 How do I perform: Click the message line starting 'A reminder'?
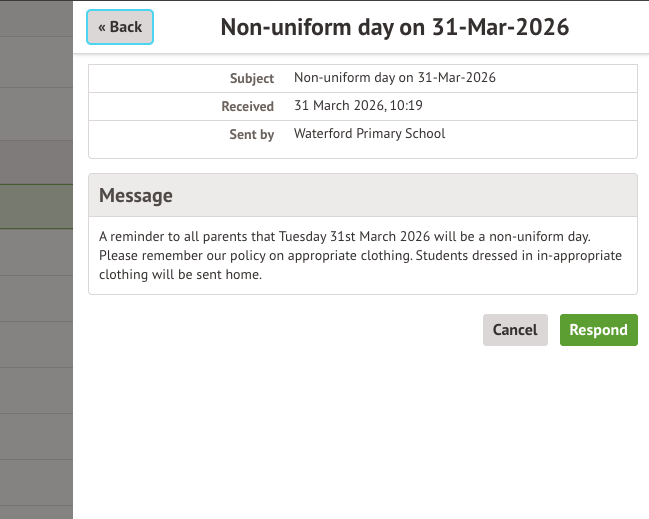pos(345,236)
